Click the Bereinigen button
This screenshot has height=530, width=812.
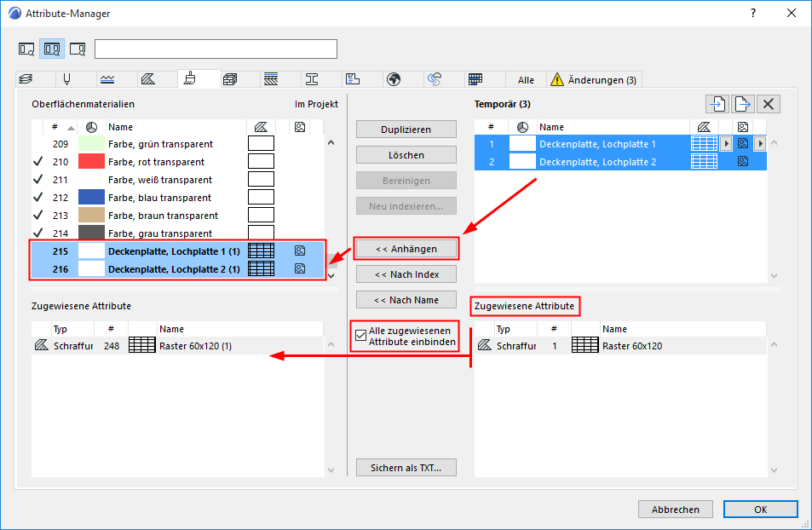point(406,181)
